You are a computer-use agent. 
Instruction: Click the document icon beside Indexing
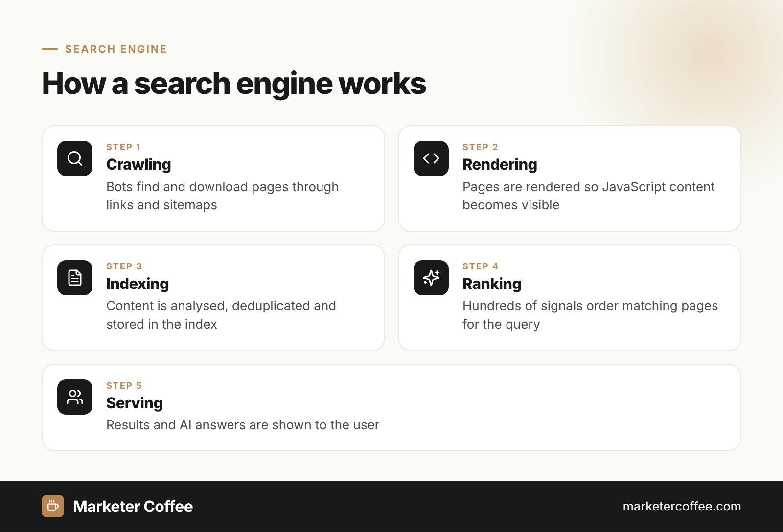coord(75,278)
